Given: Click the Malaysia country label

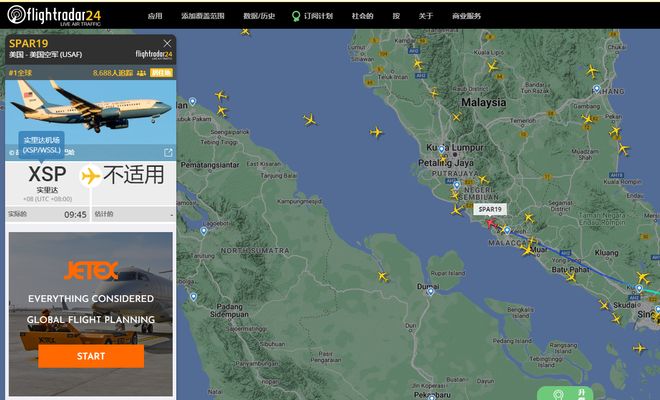Looking at the screenshot, I should pyautogui.click(x=484, y=102).
